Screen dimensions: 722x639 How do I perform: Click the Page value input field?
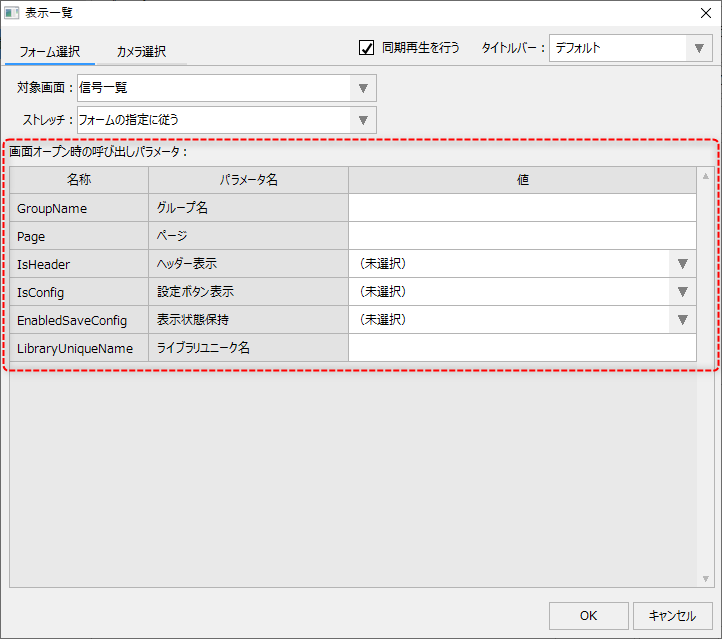[x=521, y=236]
